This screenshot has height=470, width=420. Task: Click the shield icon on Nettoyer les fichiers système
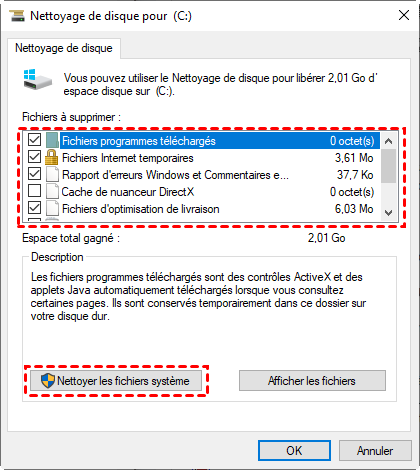pos(48,381)
